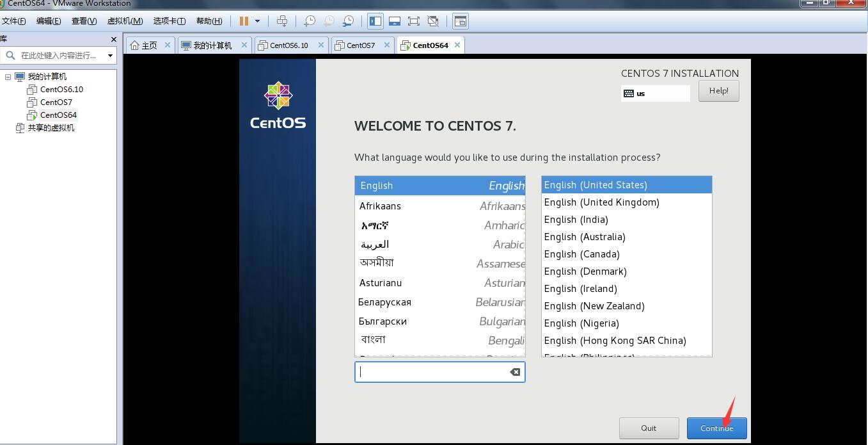This screenshot has width=868, height=445.
Task: Click Continue to proceed with installation
Action: point(716,428)
